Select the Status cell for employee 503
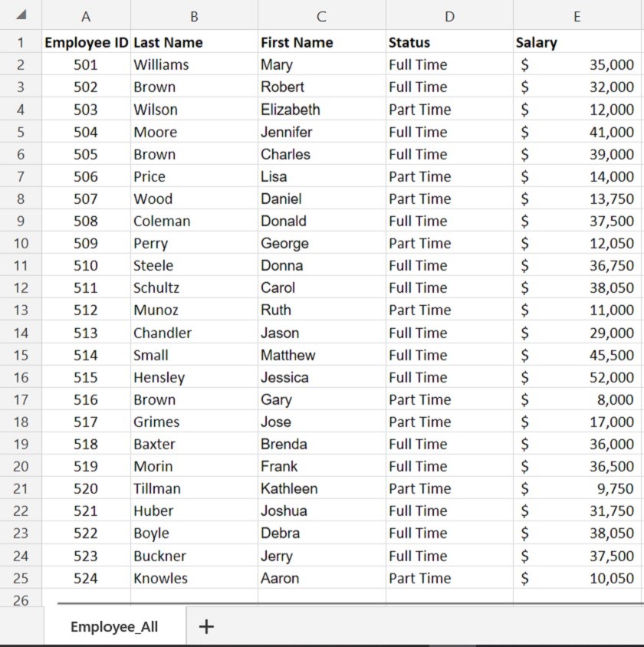The image size is (644, 647). pyautogui.click(x=449, y=109)
